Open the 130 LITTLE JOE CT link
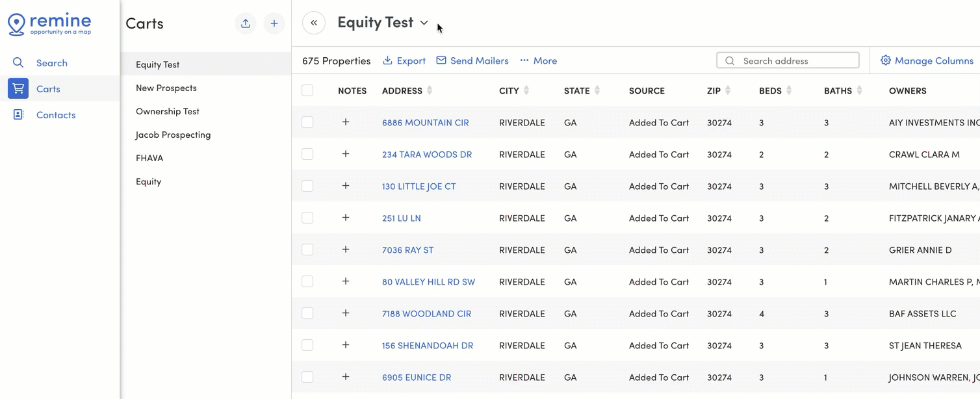Screen dimensions: 980x399 point(419,186)
